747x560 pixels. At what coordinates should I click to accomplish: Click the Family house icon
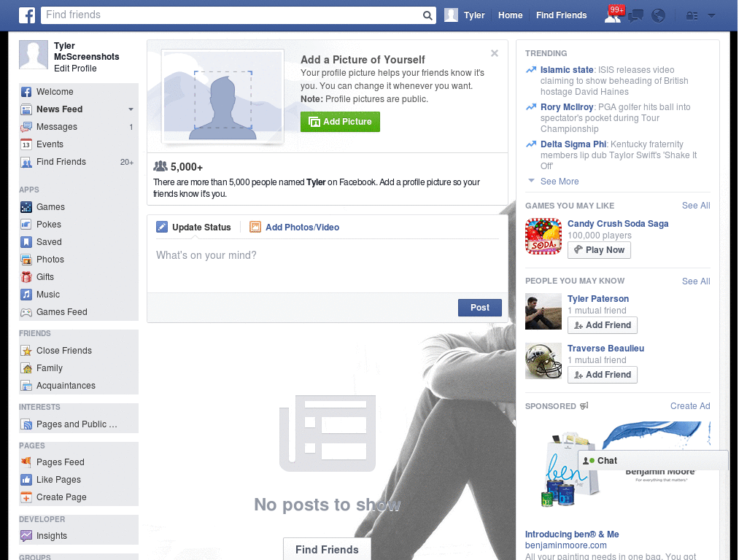(x=26, y=368)
